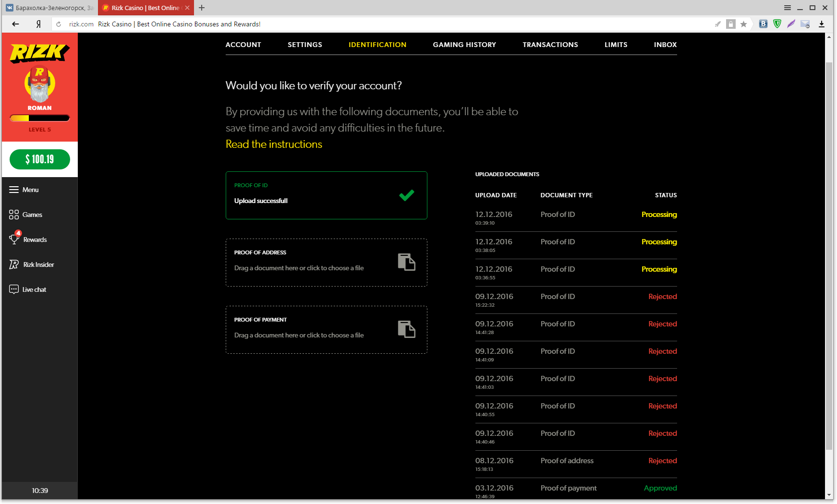Open browser downloads arrow icon
Screen dimensions: 837x504
[x=822, y=24]
